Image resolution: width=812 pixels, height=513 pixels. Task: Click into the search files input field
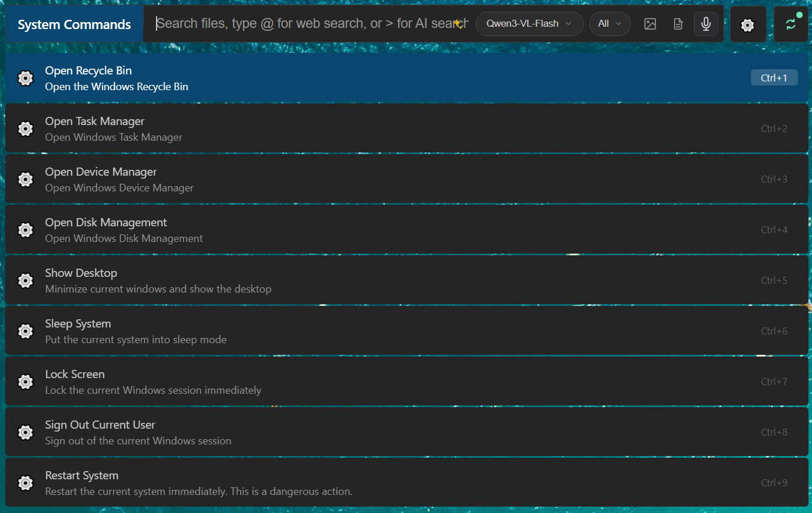tap(311, 24)
